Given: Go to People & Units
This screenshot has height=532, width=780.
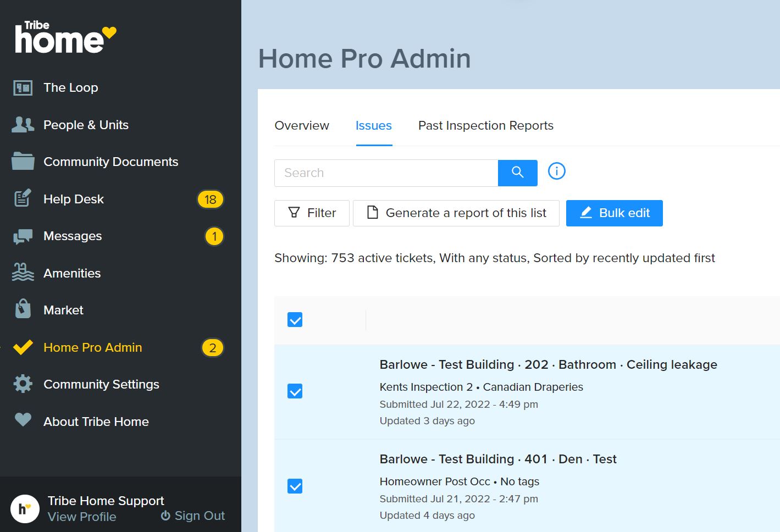Looking at the screenshot, I should pos(86,125).
